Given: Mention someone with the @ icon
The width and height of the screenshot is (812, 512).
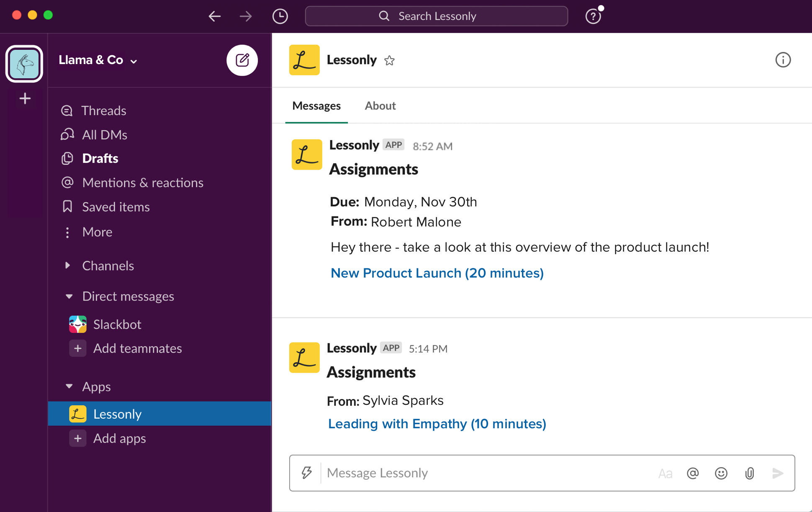Looking at the screenshot, I should (x=693, y=473).
